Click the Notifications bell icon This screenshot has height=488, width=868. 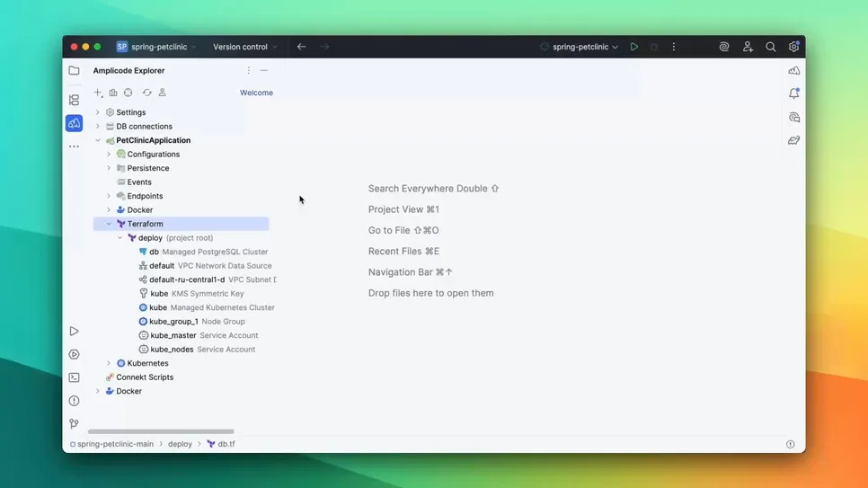pyautogui.click(x=793, y=93)
